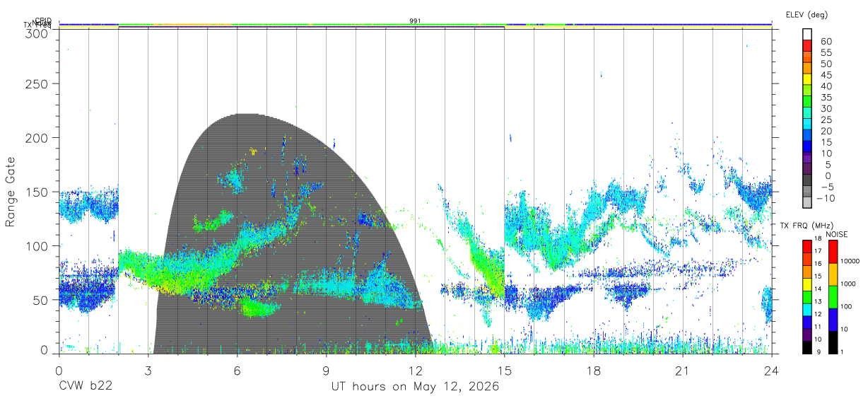Click the '60' label in ELEV legend
868x401 pixels.
[x=826, y=41]
